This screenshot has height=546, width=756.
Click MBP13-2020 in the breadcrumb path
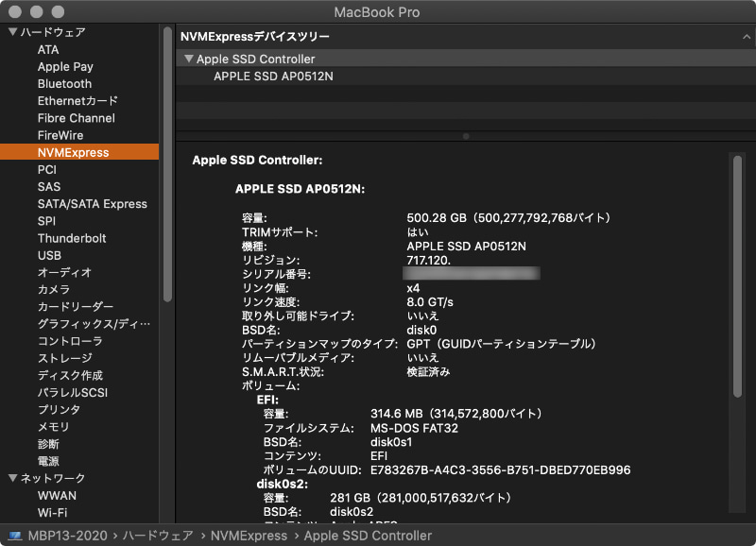67,536
